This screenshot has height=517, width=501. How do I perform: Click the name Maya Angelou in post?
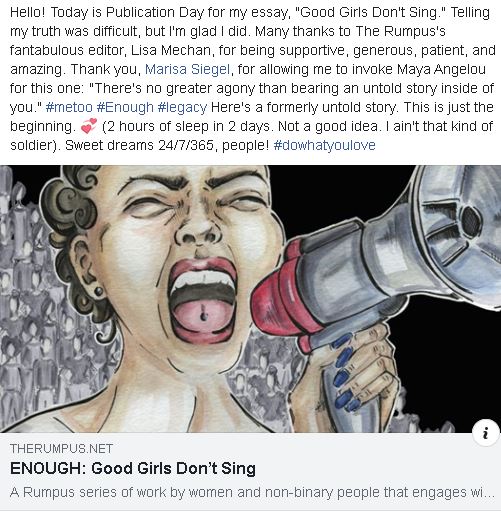click(x=441, y=69)
